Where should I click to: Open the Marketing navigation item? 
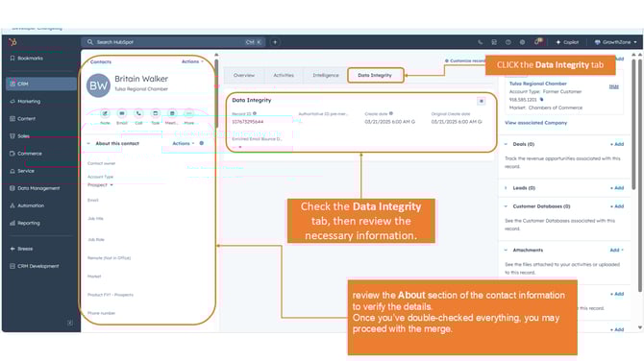coord(25,102)
